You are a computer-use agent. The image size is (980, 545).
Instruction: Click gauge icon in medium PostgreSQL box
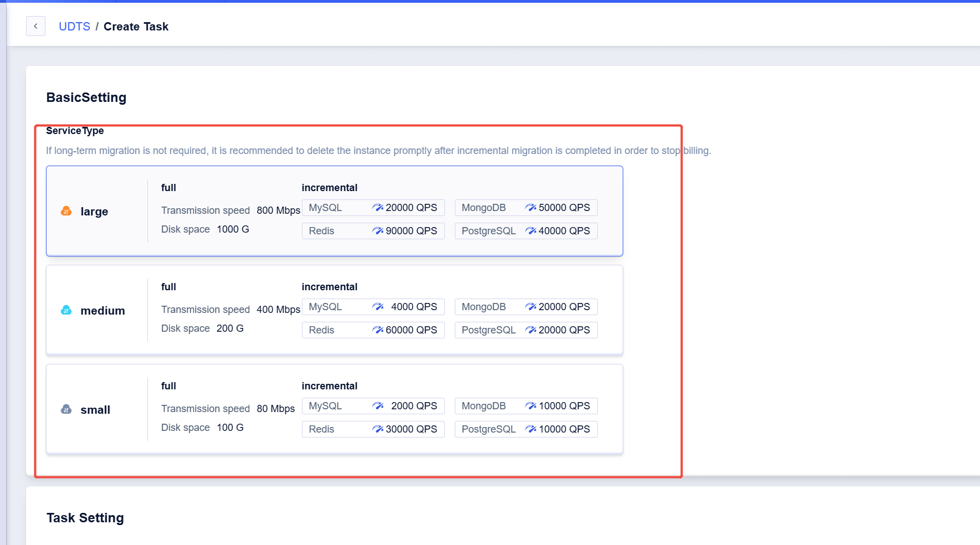pyautogui.click(x=531, y=330)
